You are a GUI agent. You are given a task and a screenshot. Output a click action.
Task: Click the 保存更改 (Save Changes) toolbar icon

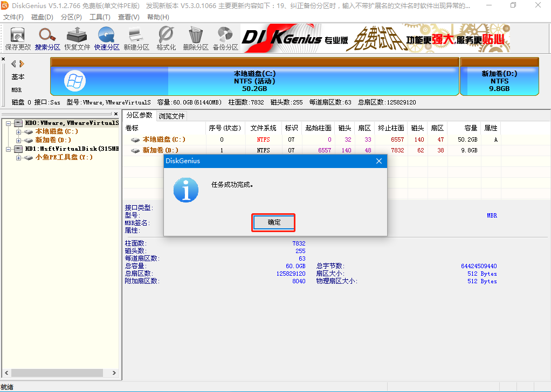18,38
